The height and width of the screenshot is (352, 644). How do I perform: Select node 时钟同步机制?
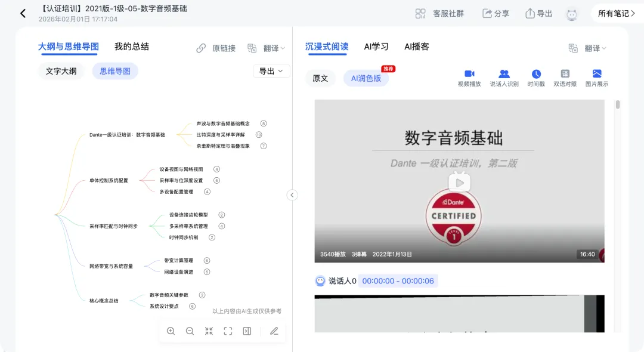pyautogui.click(x=184, y=237)
